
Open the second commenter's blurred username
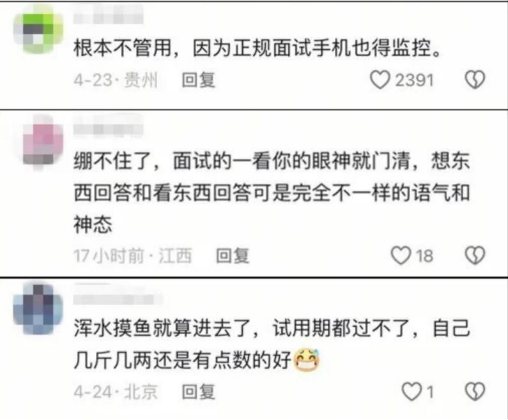tap(108, 128)
